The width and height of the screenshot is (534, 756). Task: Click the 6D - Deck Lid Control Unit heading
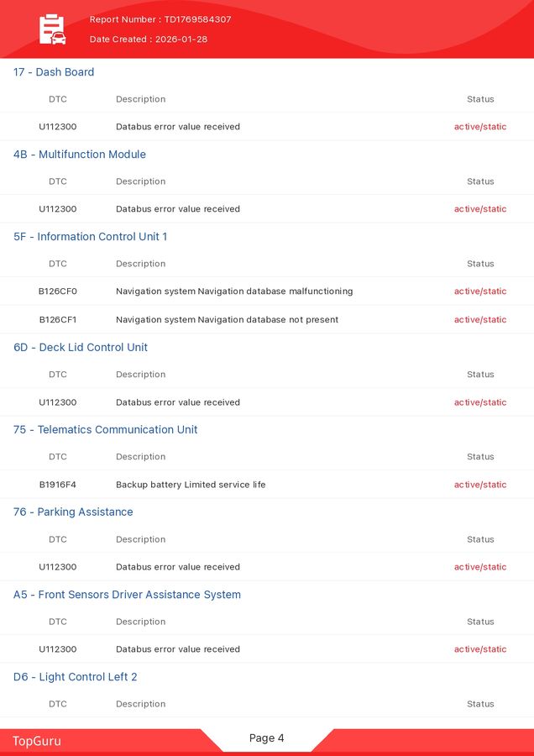click(81, 348)
